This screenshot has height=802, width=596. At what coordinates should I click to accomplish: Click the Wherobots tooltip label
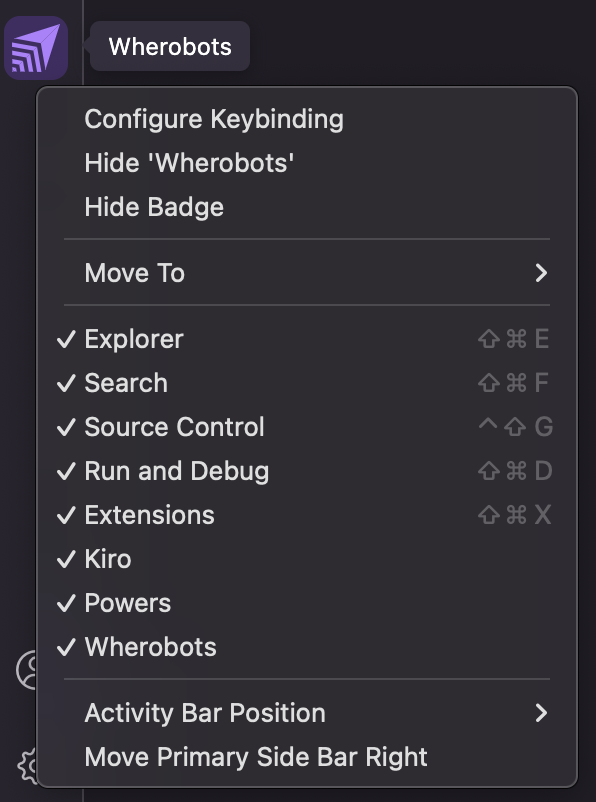pos(169,45)
